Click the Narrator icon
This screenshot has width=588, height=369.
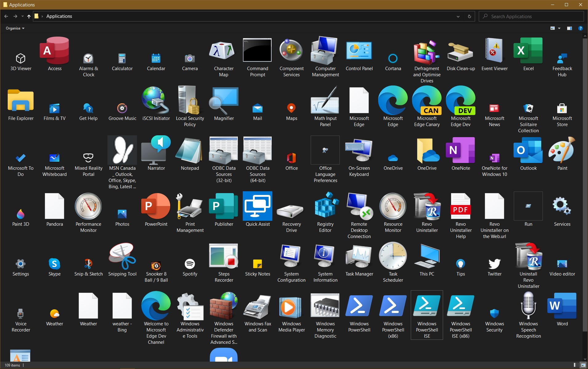coord(156,150)
